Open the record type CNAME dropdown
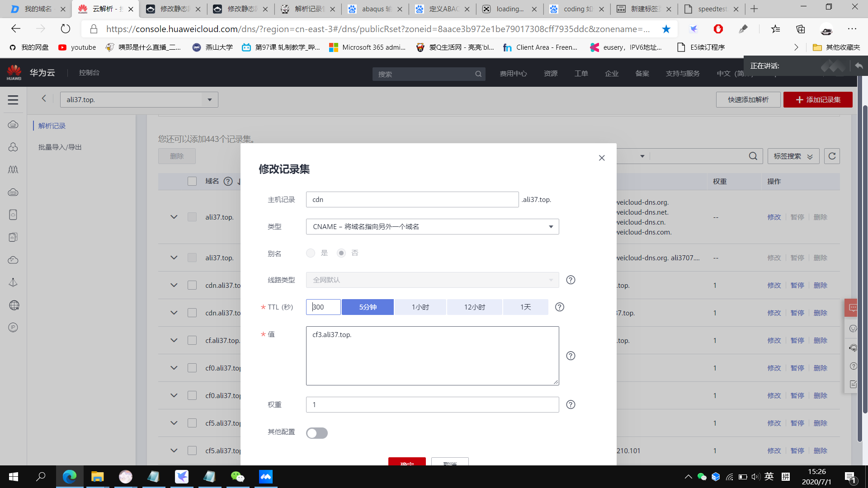This screenshot has height=488, width=868. (x=432, y=227)
